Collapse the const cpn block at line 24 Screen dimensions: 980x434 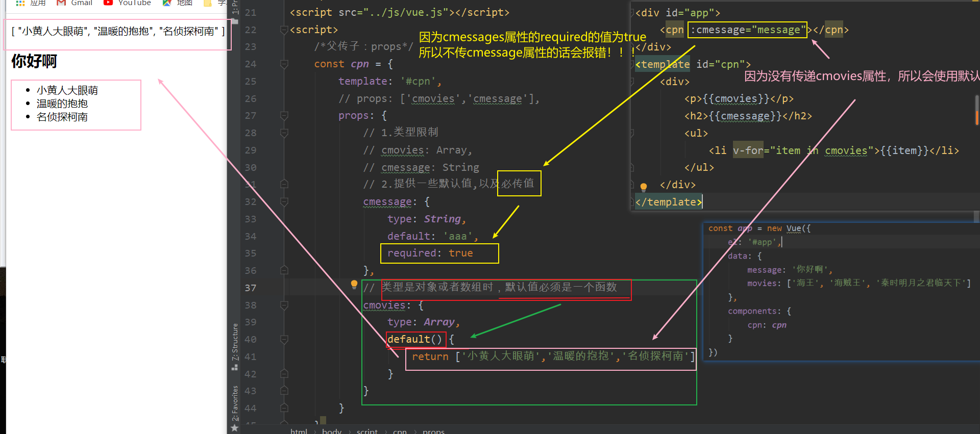[x=284, y=64]
